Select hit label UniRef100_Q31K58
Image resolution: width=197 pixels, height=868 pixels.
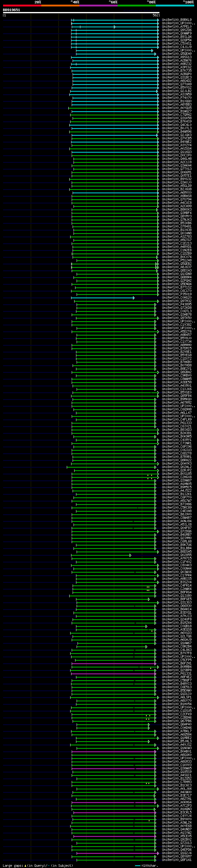177,118
